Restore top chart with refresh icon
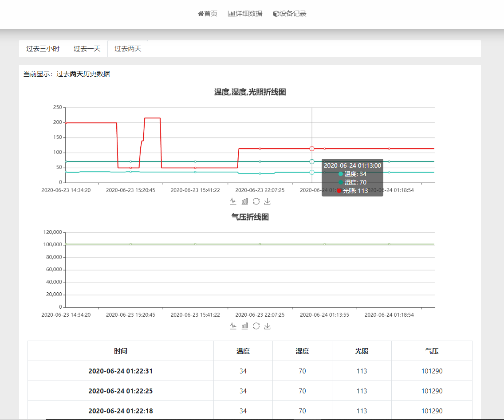The height and width of the screenshot is (420, 504). (256, 201)
